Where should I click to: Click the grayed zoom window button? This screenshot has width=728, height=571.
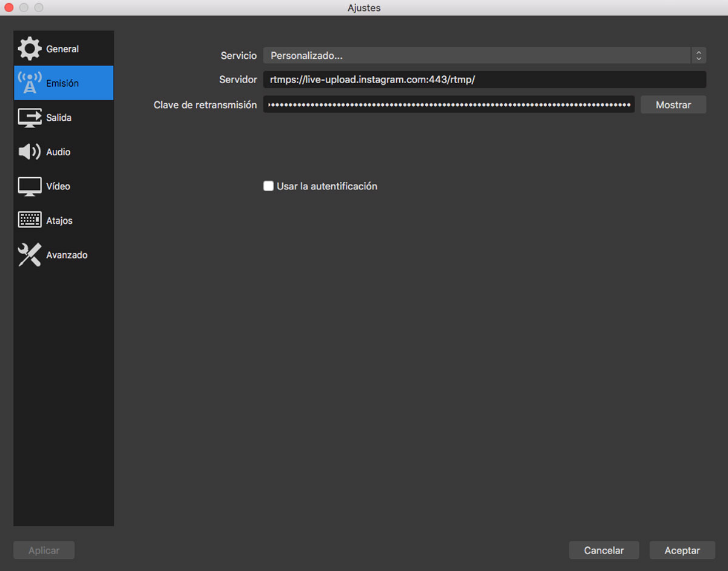click(x=38, y=8)
